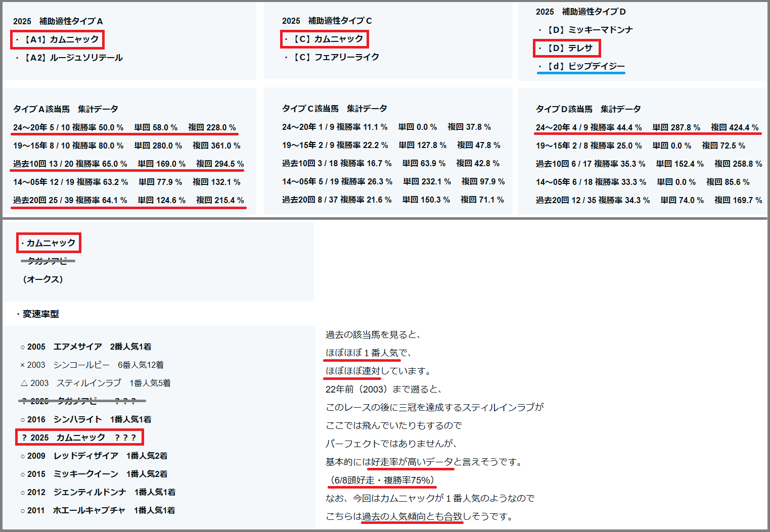This screenshot has width=770, height=532.
Task: Click 【D】ミッキーマドンナ in the Type D list
Action: (585, 30)
